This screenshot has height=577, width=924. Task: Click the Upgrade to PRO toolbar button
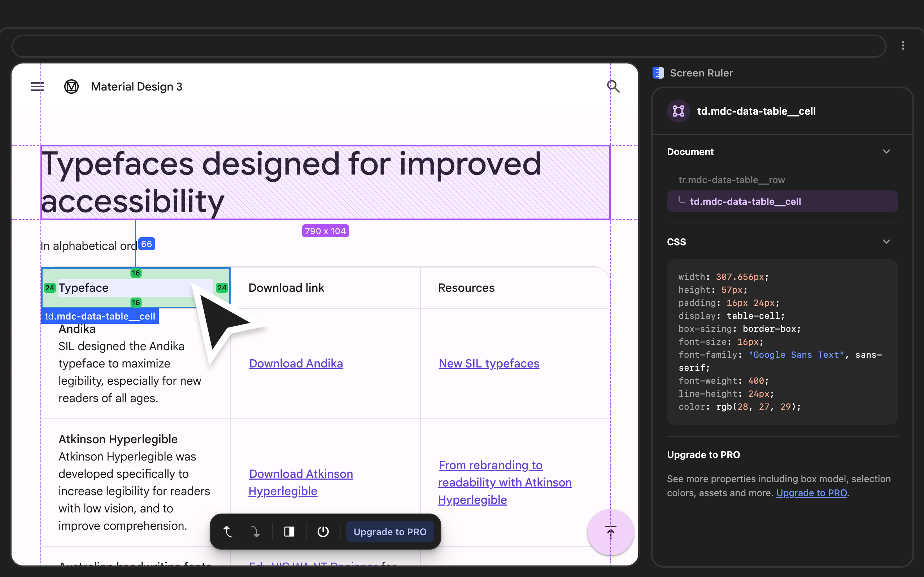tap(390, 532)
